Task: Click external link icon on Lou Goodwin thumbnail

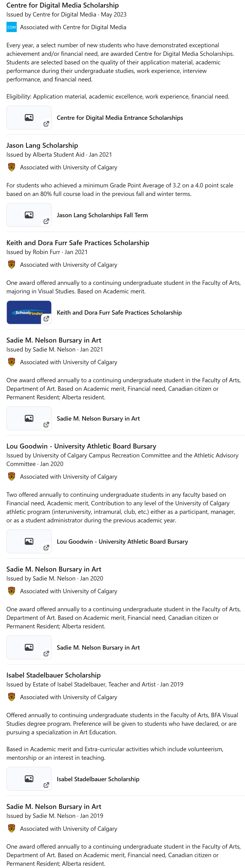Action: point(46,547)
